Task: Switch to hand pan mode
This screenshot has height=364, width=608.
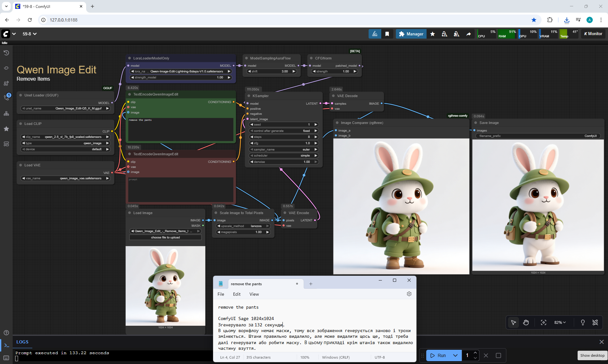Action: (x=526, y=322)
